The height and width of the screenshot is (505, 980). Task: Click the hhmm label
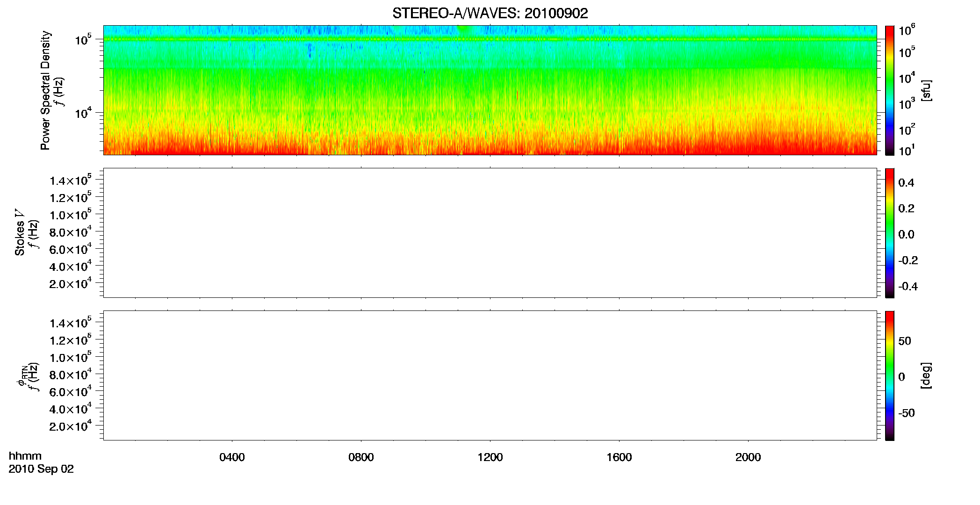pyautogui.click(x=25, y=456)
